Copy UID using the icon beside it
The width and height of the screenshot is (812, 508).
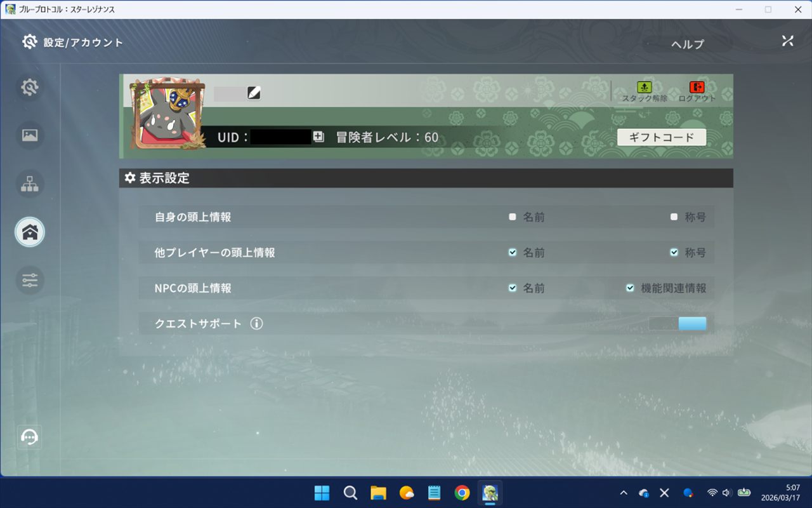click(318, 137)
